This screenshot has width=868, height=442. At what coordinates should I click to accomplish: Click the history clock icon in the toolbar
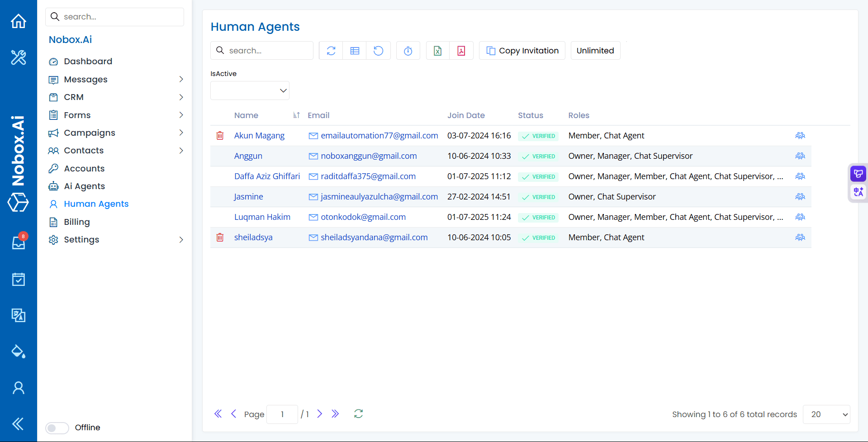point(408,50)
